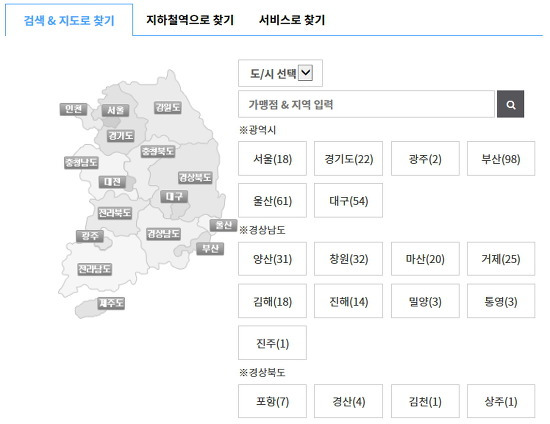
Task: Choose the 김천(1) city button
Action: click(425, 401)
